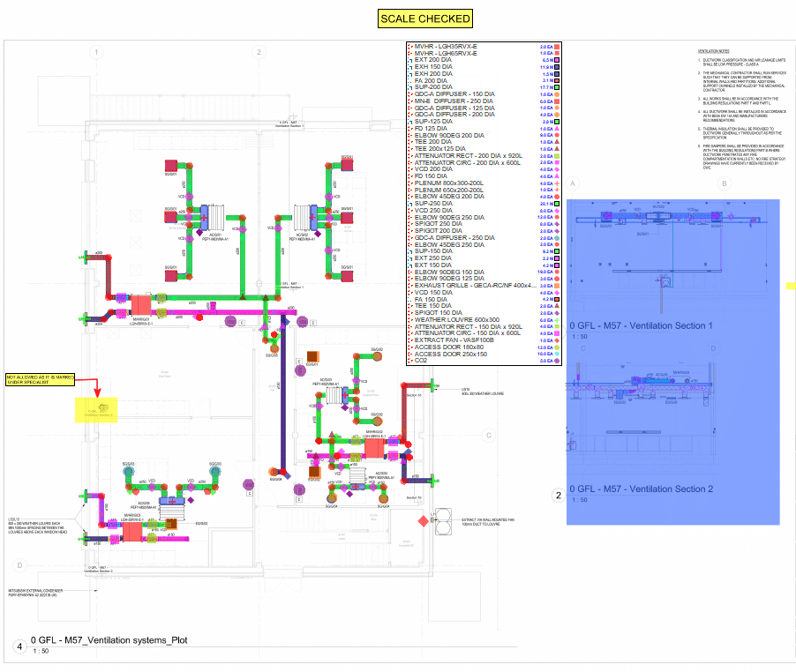Screen dimensions: 796x672
Task: Click the circled number 4 view marker
Action: tap(19, 646)
